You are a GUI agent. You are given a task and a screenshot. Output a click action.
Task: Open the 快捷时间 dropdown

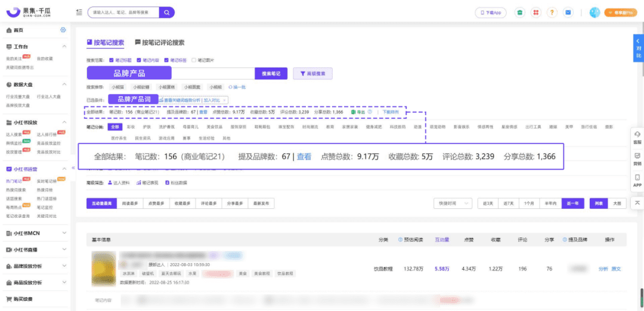point(453,204)
